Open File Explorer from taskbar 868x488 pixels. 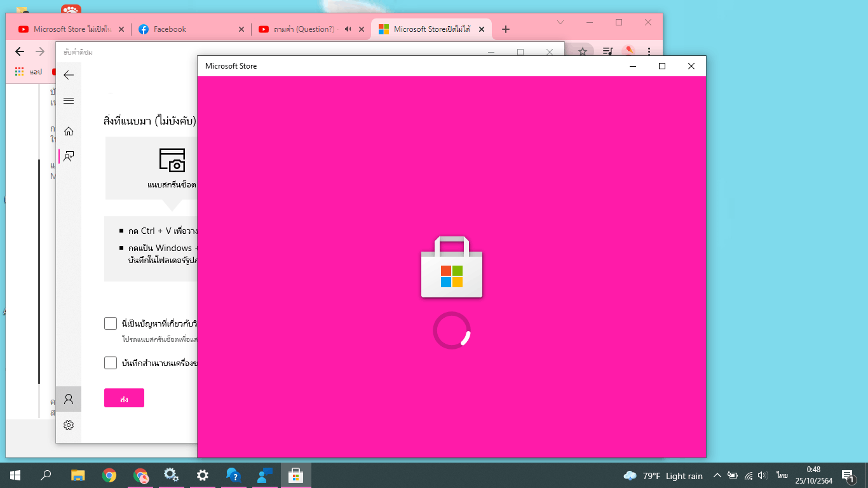point(78,475)
